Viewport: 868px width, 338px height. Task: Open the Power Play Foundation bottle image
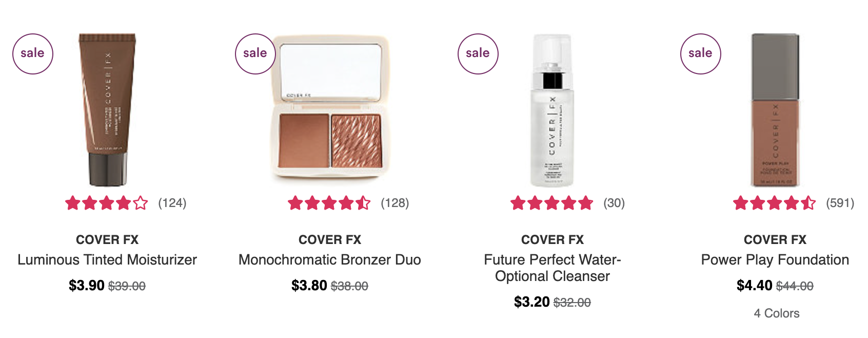[775, 110]
